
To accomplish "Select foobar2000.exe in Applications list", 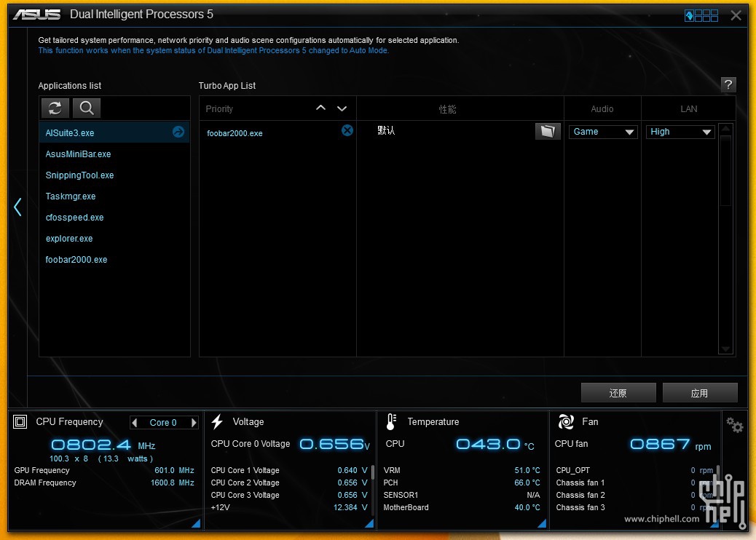I will pos(114,260).
